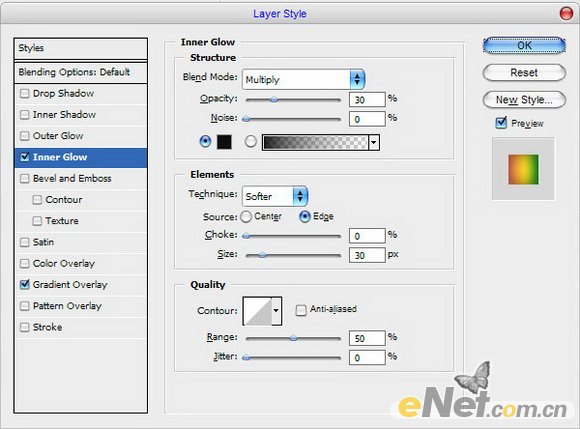
Task: Uncheck the Preview checkbox
Action: pos(501,123)
